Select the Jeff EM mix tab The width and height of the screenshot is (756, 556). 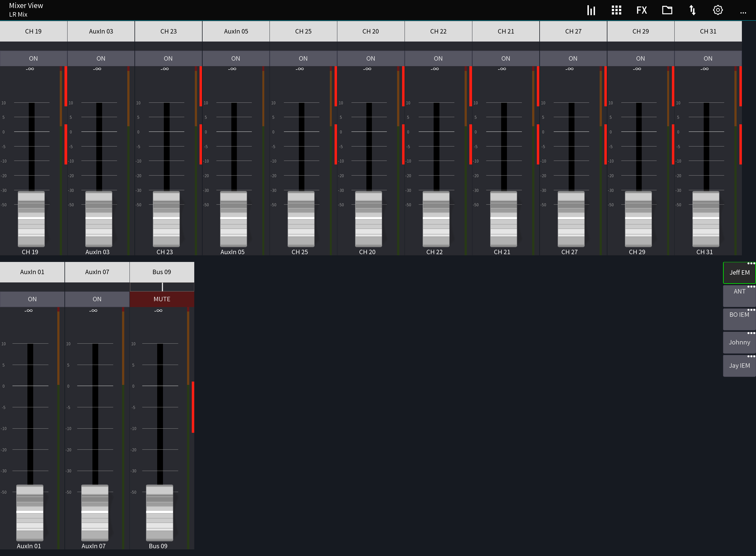point(739,273)
